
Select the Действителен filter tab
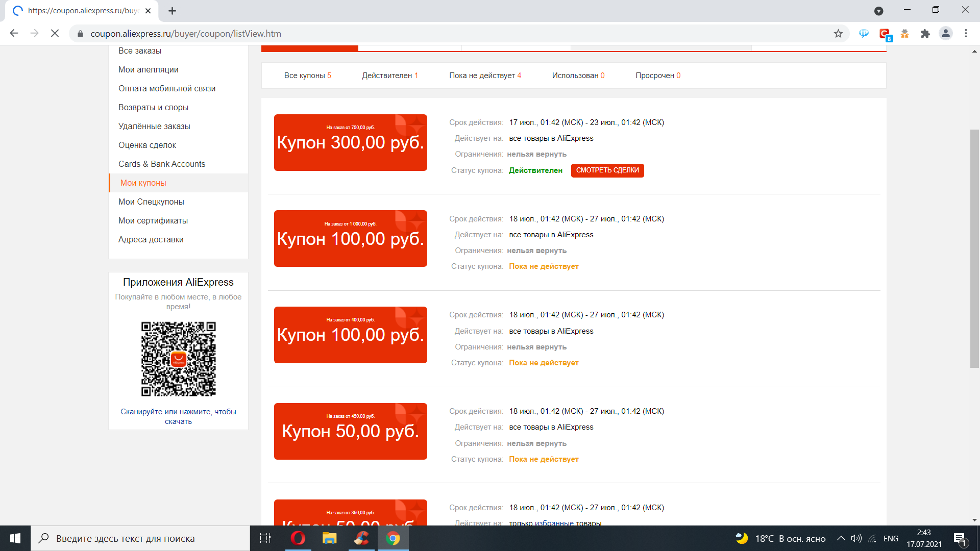click(390, 76)
